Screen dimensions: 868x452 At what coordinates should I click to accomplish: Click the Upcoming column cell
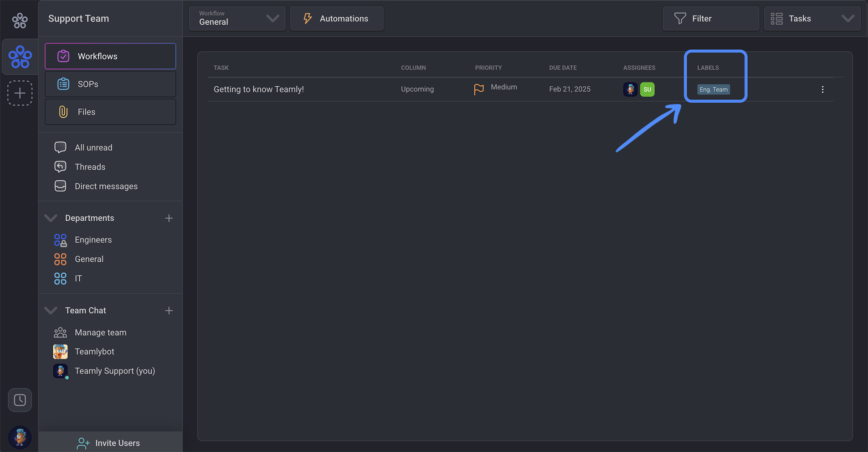pos(417,89)
